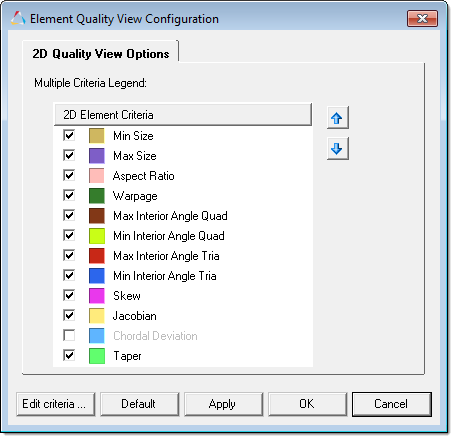Disable Min Interior Angle Quad checkbox
The height and width of the screenshot is (439, 454).
coord(69,235)
